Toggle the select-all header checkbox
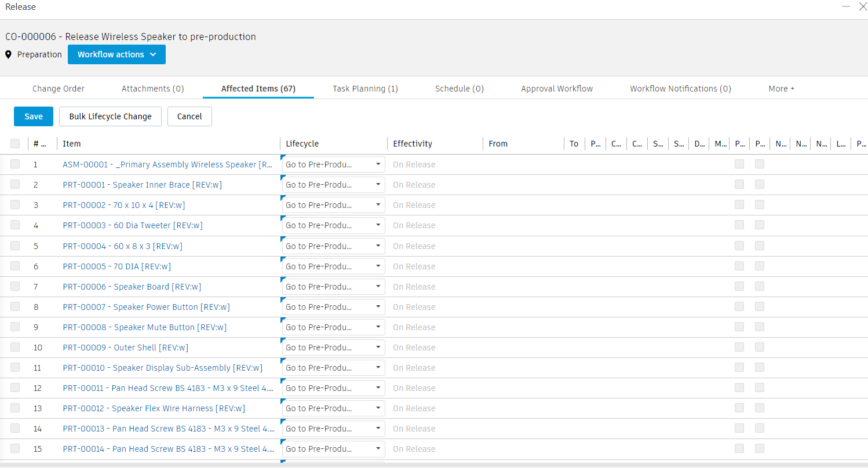The width and height of the screenshot is (868, 468). point(15,144)
